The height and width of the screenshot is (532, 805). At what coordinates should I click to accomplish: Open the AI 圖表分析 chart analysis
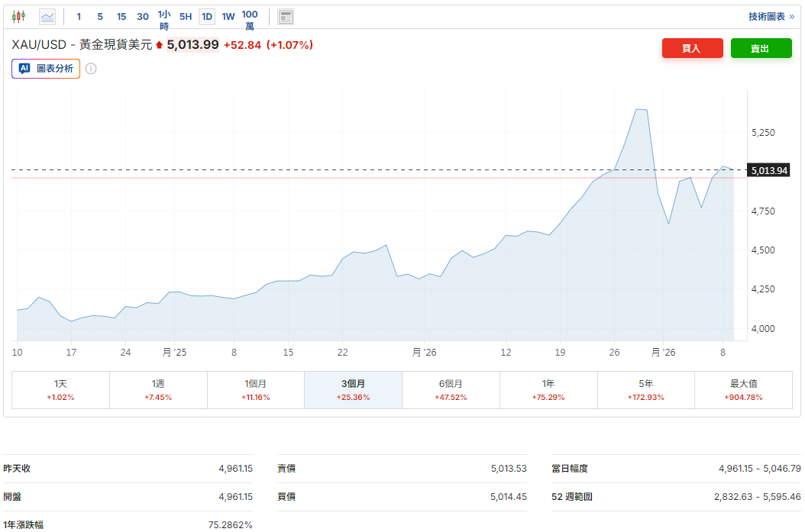pos(46,69)
